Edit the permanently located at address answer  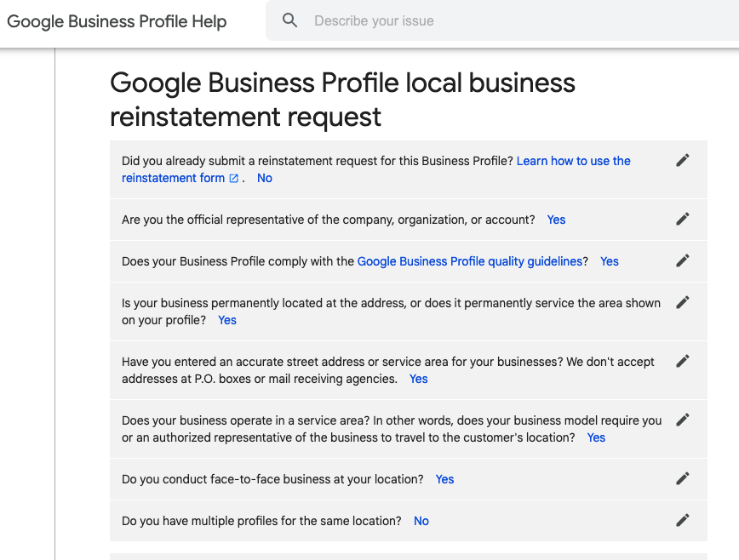(x=682, y=303)
